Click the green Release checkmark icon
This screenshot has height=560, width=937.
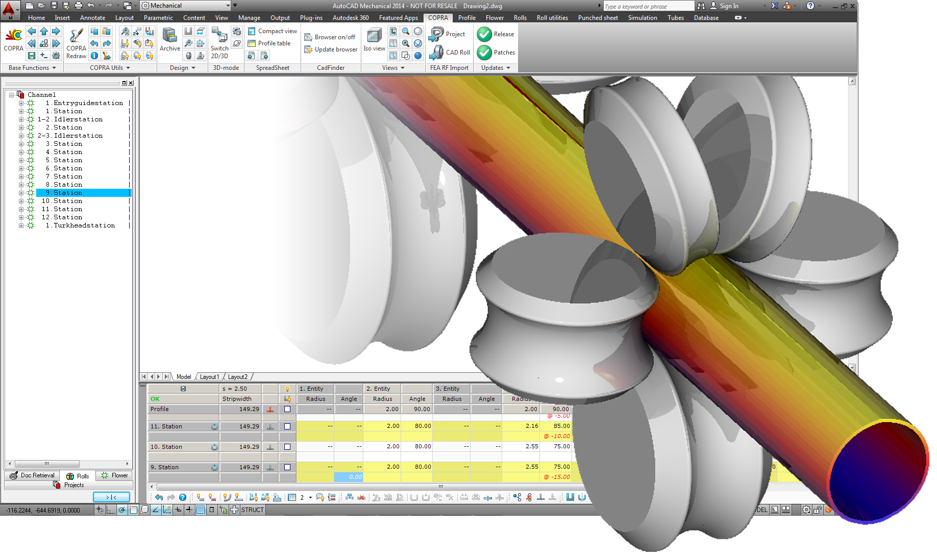click(x=484, y=34)
